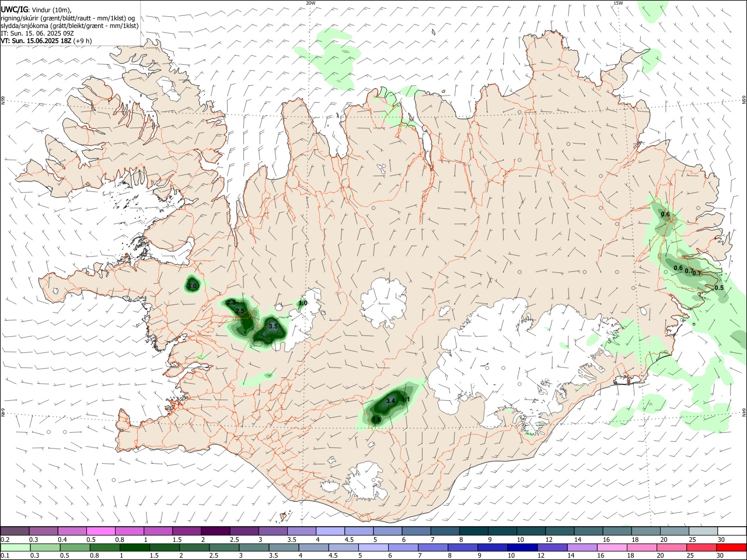Click the 'rigning/skúrir (grænt/blátt/rautt' legend line
Viewport: 747px width, 560px height.
[68, 17]
